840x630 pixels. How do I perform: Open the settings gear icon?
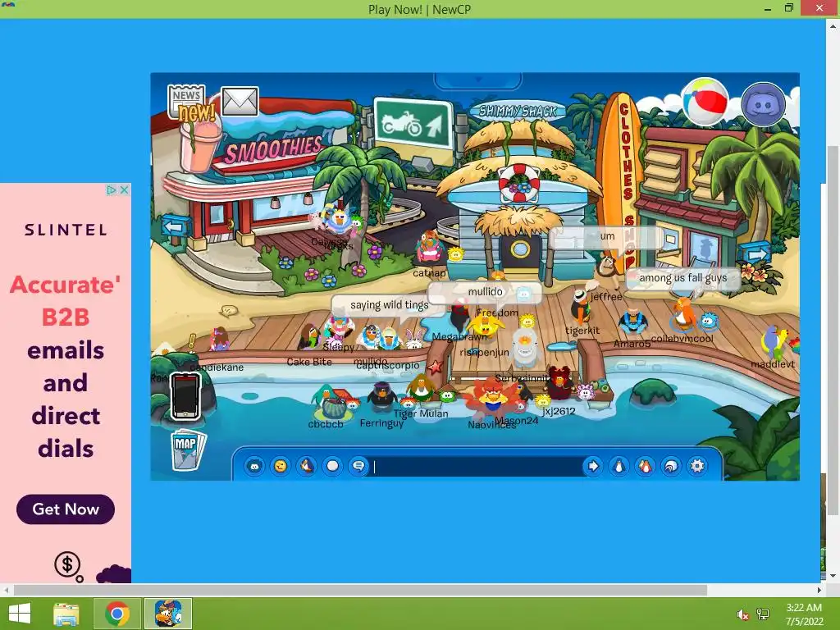point(697,466)
